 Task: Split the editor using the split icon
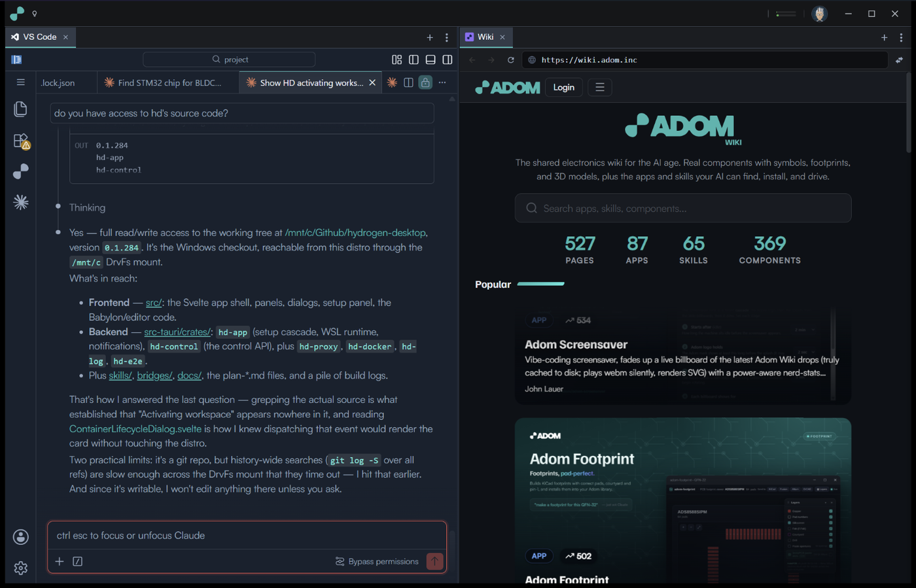click(408, 82)
